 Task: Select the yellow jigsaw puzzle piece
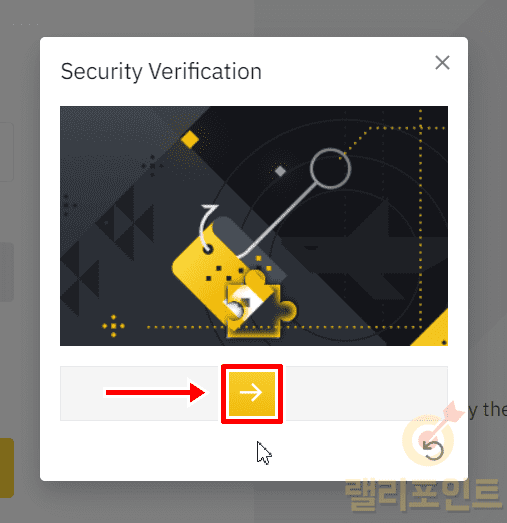coord(260,307)
